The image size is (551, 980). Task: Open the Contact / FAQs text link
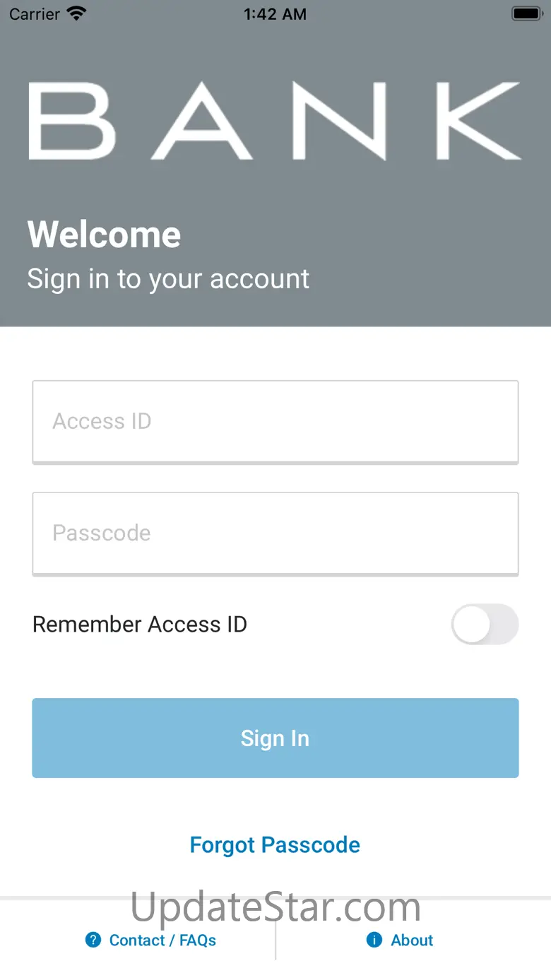pos(162,940)
